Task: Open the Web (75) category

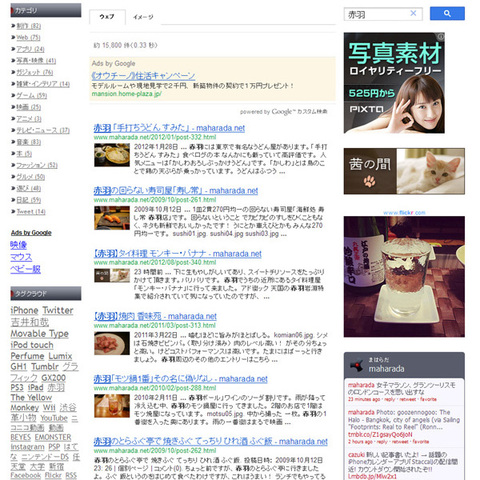Action: point(28,37)
